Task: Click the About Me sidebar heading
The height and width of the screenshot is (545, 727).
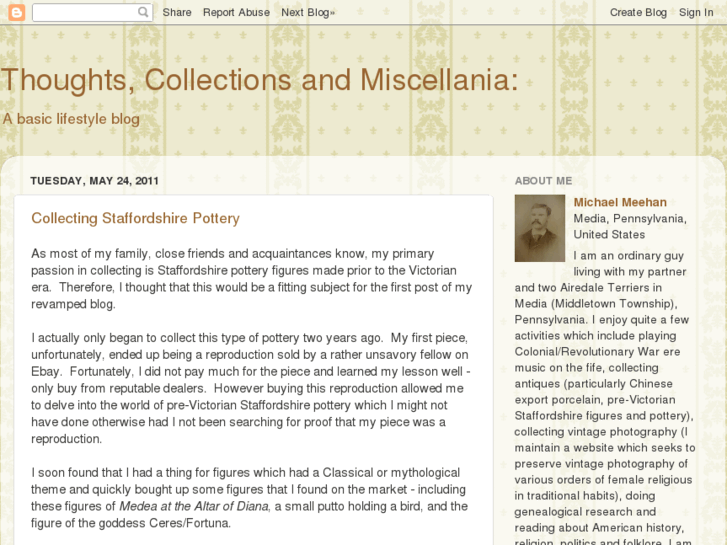Action: (x=543, y=181)
